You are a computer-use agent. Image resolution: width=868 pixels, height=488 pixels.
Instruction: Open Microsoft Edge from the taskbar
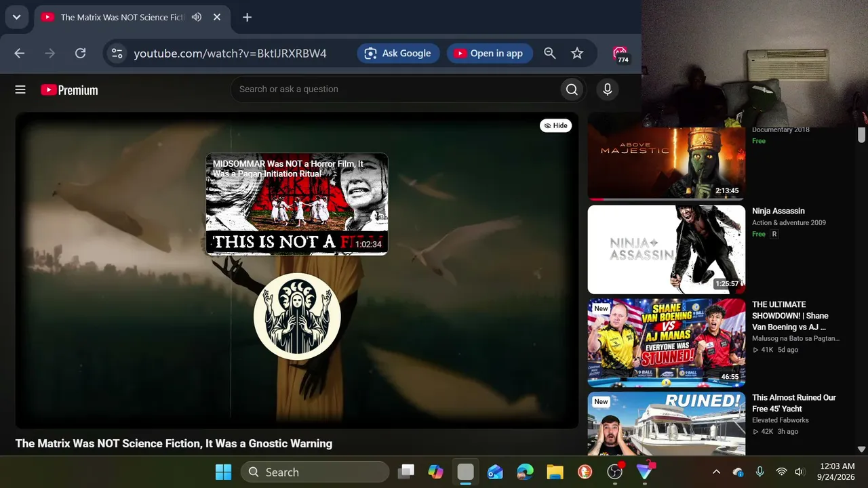(525, 472)
